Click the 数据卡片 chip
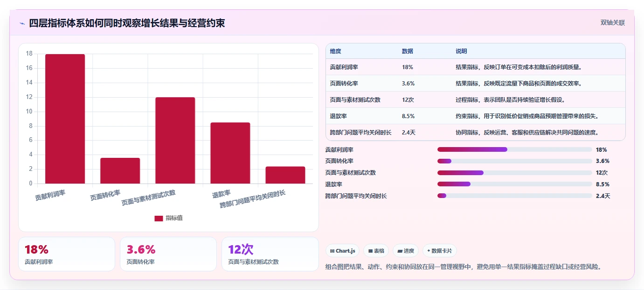The width and height of the screenshot is (644, 290). pos(440,251)
